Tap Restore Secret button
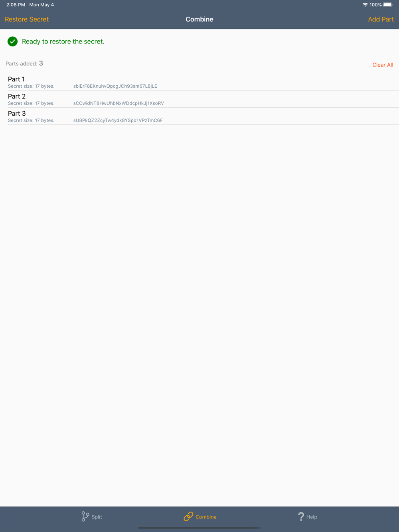 coord(27,19)
